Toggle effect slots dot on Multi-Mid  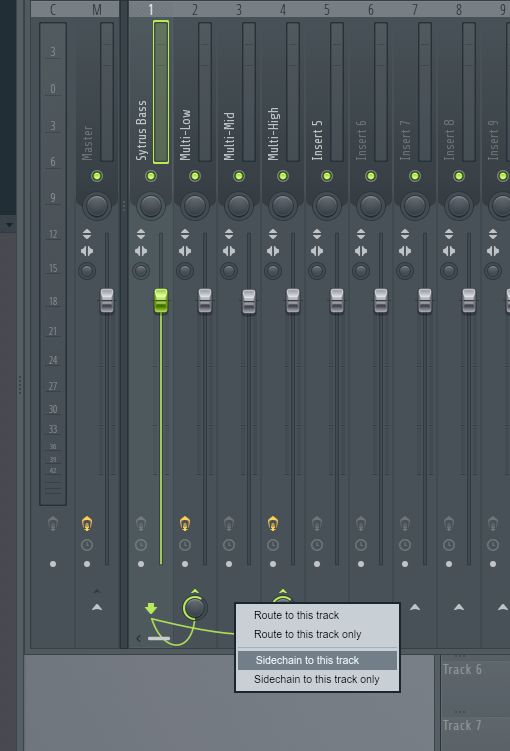229,564
